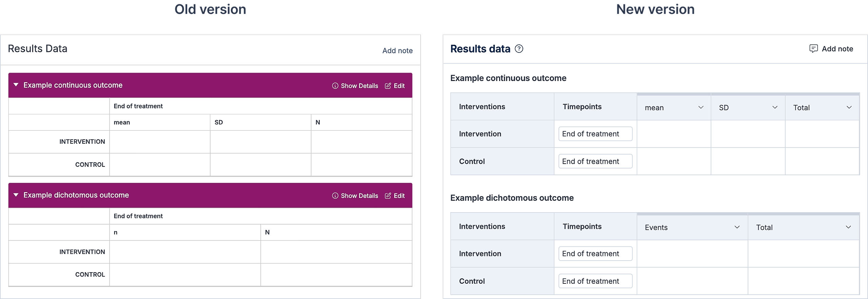Open the Total dropdown in continuous outcome table
This screenshot has width=868, height=299.
coord(849,107)
